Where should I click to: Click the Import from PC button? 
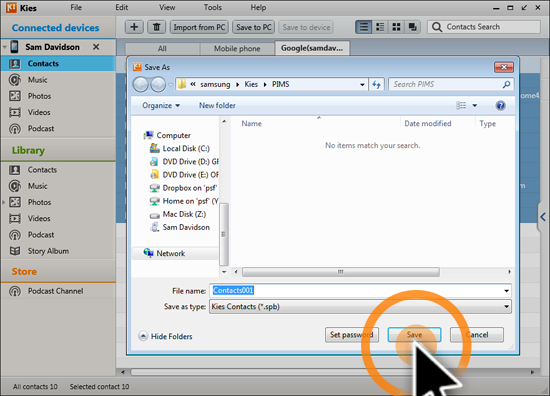coord(199,27)
